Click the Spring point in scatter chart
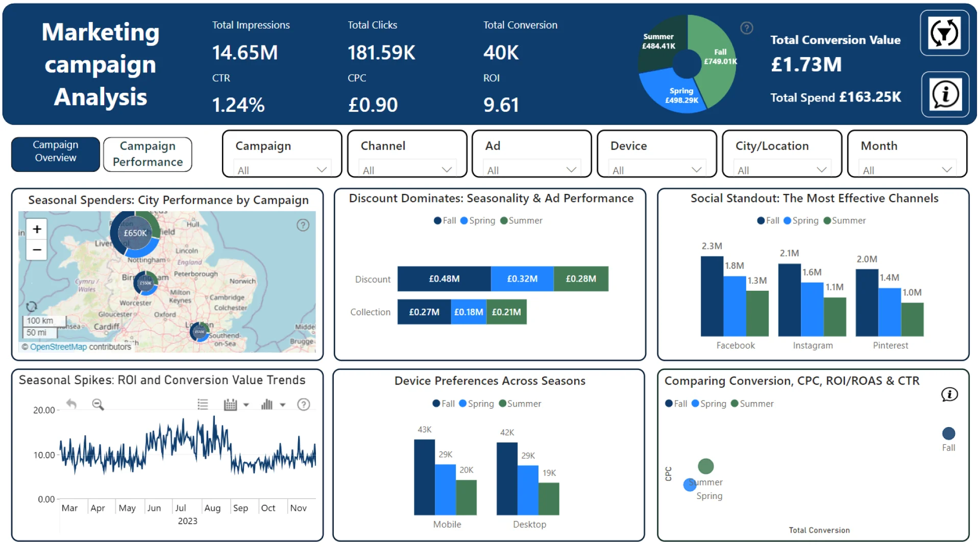Image resolution: width=980 pixels, height=551 pixels. click(x=690, y=485)
